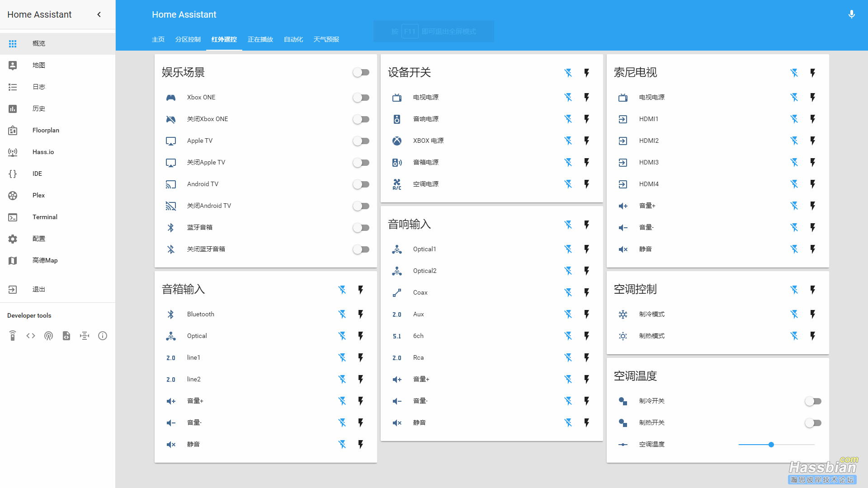Toggle the Xbox ONE scene switch
868x488 pixels.
coord(361,97)
